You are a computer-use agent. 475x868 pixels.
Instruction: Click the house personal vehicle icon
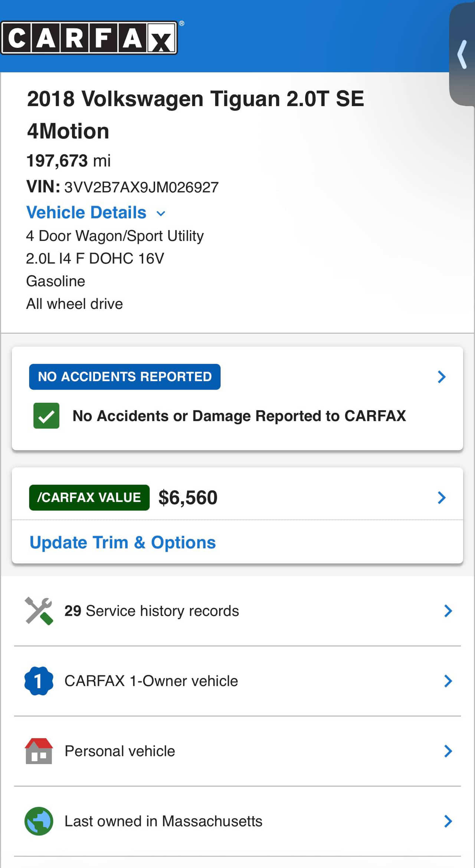(39, 751)
